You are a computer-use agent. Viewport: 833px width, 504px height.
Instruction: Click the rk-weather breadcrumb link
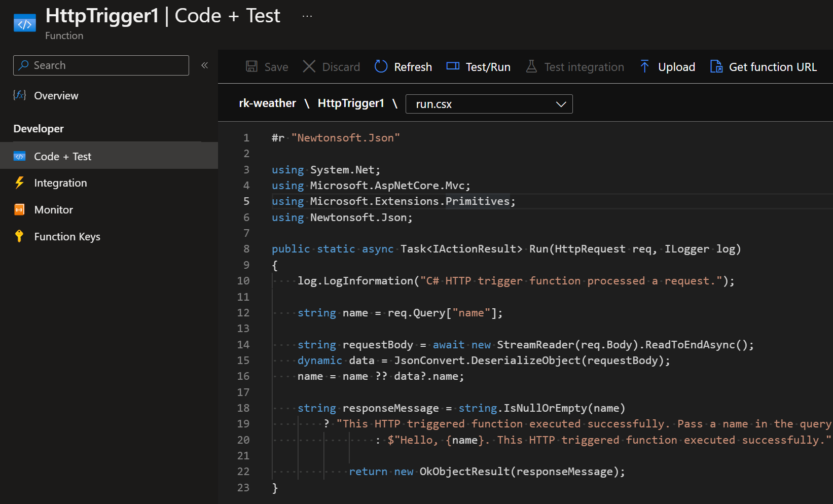coord(267,103)
